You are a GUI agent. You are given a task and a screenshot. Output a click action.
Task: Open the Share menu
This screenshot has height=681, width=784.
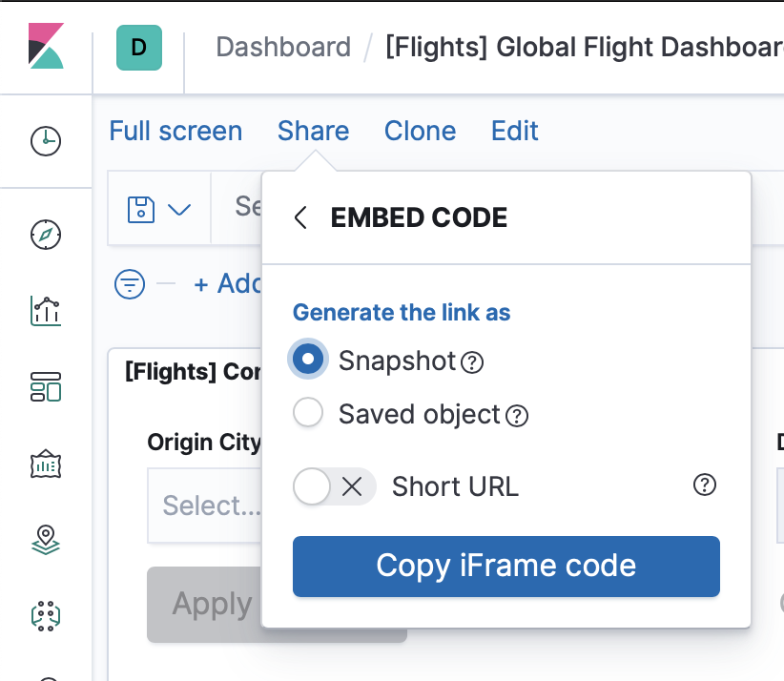313,131
